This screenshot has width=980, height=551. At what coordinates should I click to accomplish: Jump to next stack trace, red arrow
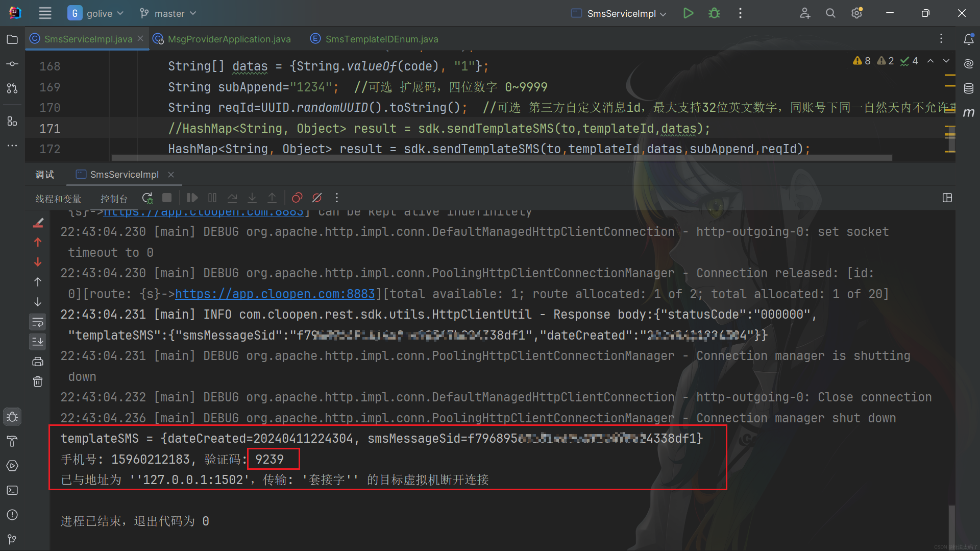(x=38, y=262)
